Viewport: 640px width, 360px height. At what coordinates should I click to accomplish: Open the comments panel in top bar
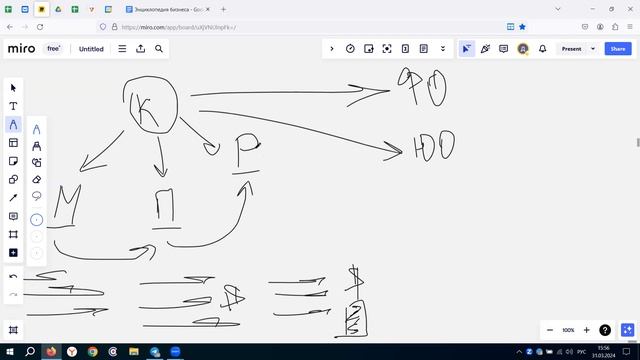503,49
